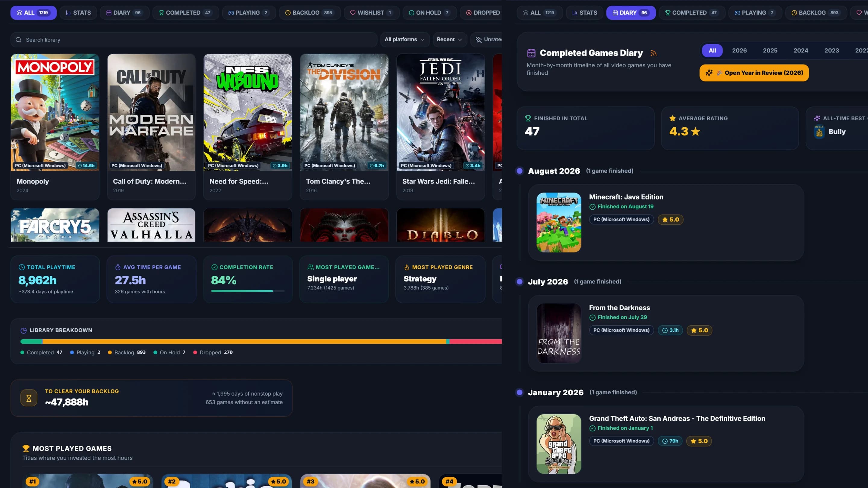Click the August 2026 timeline marker dot

(520, 171)
